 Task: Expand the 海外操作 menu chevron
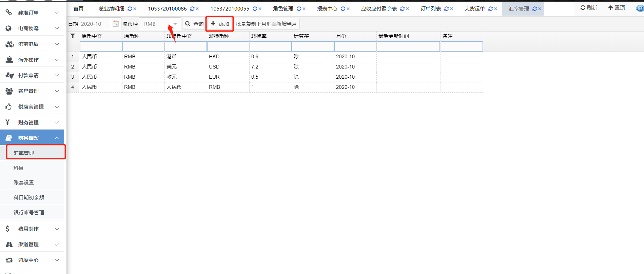click(57, 60)
